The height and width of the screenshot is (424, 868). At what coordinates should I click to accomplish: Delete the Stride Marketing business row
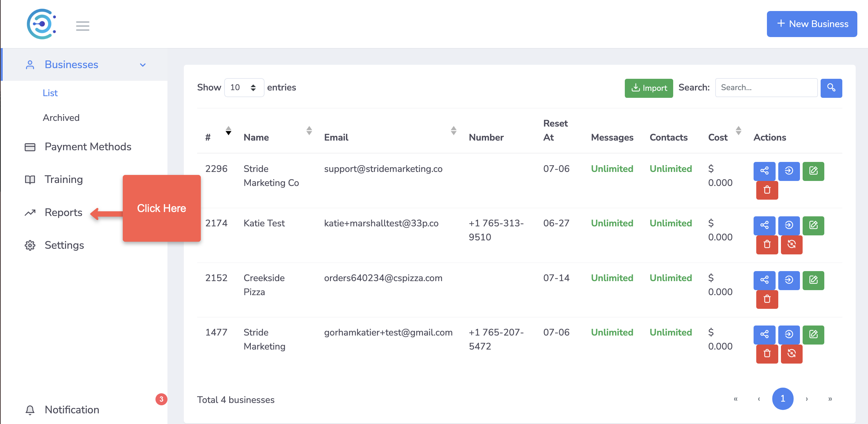767,354
